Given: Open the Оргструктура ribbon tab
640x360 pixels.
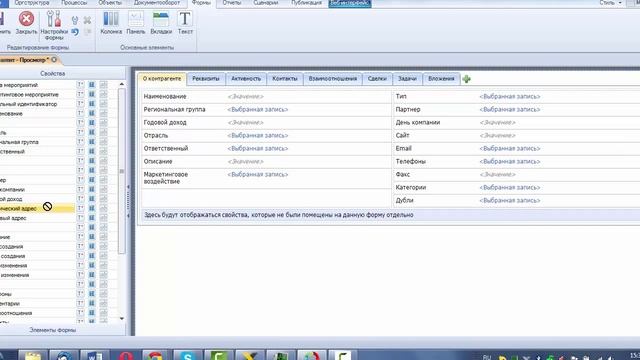Looking at the screenshot, I should (x=31, y=3).
